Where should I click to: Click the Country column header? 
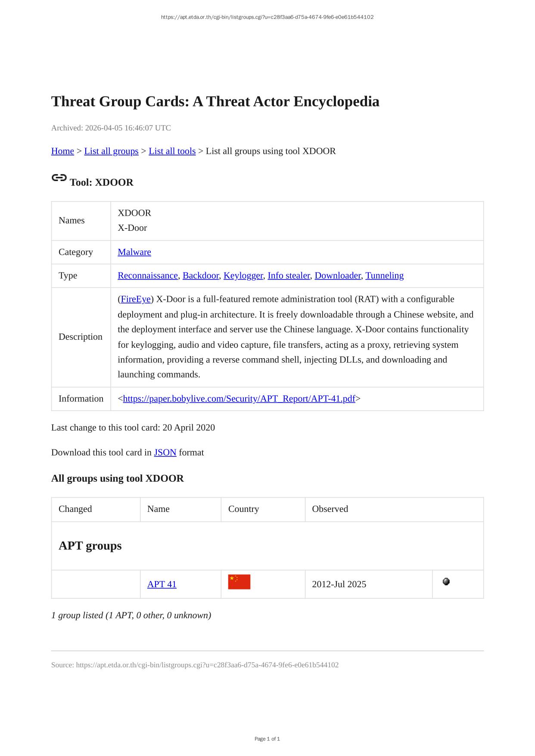tap(243, 509)
